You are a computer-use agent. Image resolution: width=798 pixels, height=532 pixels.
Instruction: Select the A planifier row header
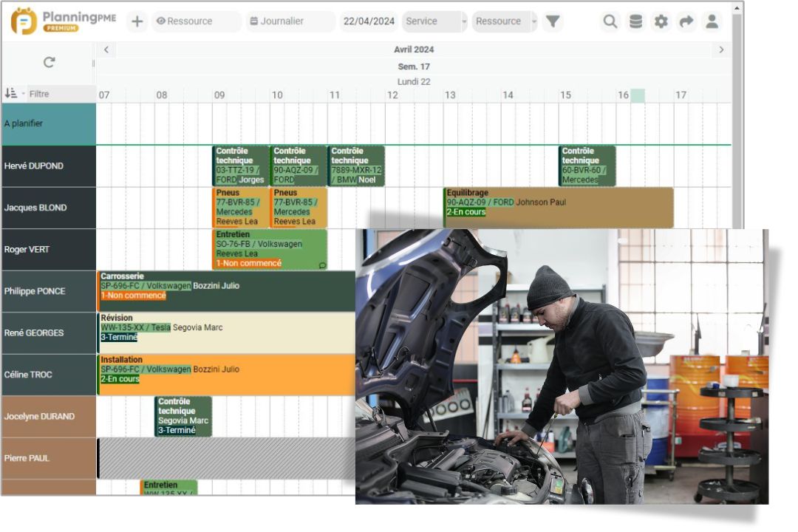coord(48,123)
